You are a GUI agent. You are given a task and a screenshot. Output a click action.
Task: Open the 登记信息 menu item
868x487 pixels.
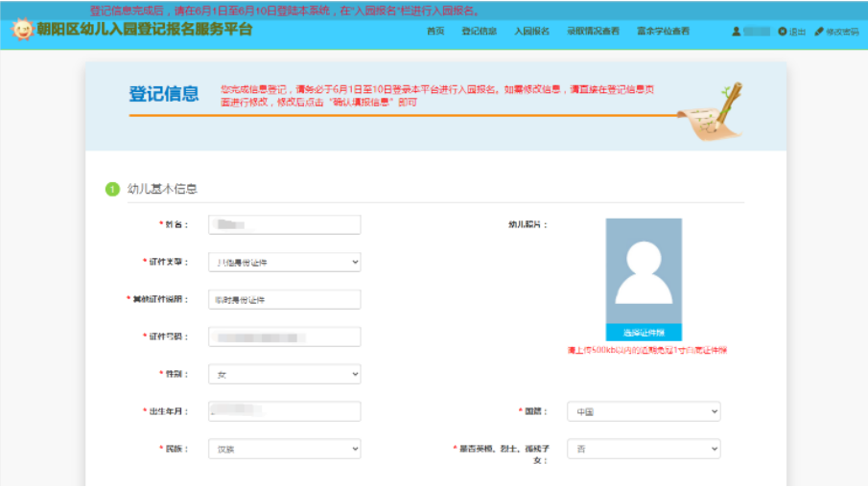480,31
